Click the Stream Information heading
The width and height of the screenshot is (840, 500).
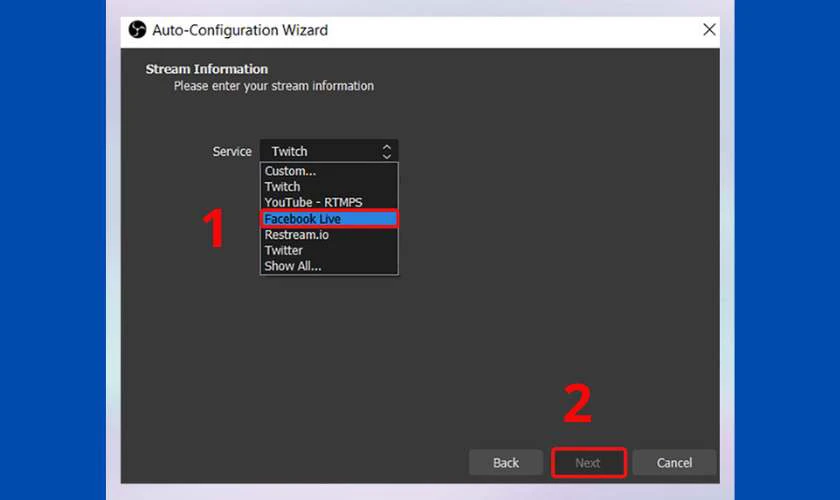tap(207, 69)
